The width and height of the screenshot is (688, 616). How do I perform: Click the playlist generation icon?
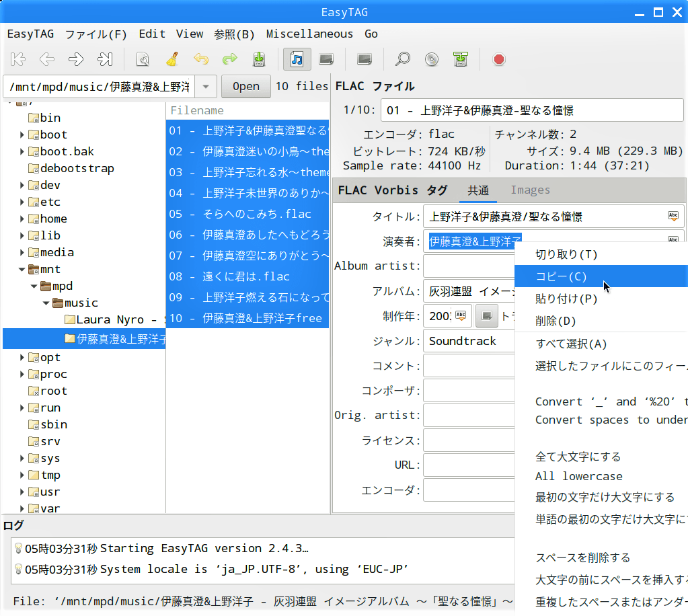coord(461,59)
